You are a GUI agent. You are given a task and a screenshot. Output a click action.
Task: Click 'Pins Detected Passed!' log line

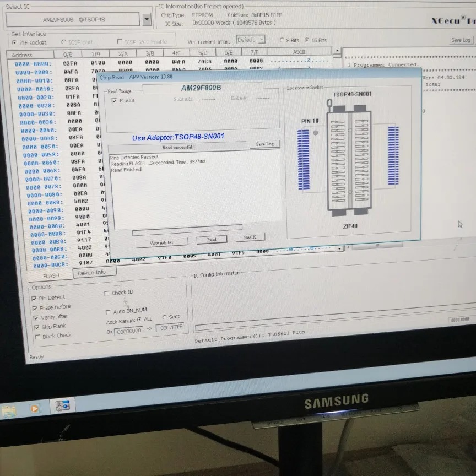click(134, 157)
